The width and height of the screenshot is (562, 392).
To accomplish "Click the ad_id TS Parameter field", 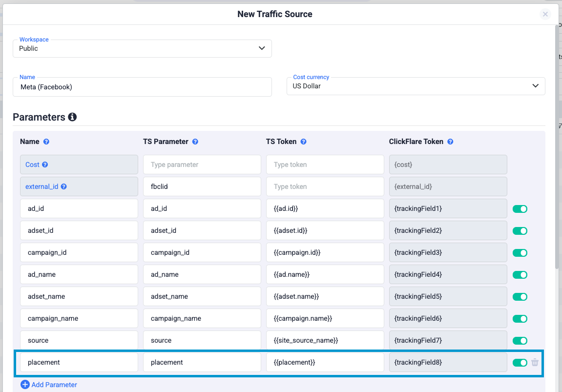I will point(202,208).
